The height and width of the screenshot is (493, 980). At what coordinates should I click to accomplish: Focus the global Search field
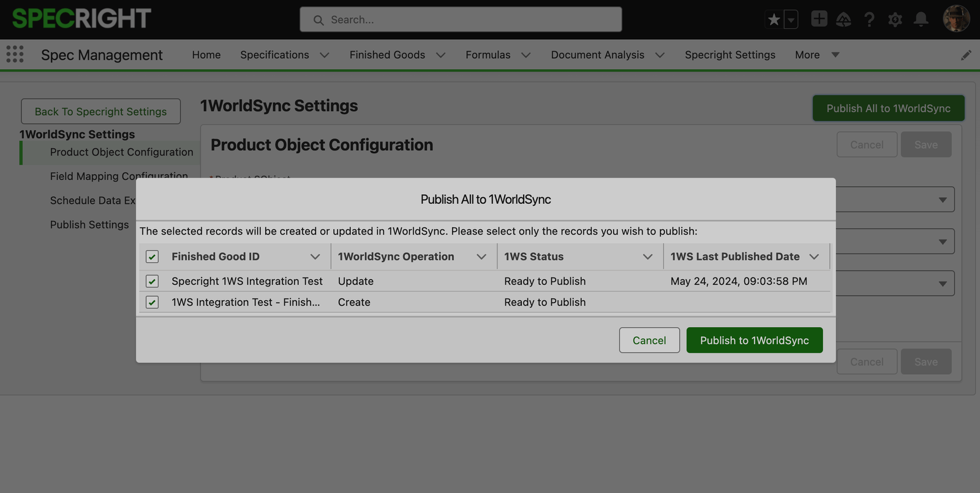click(461, 20)
